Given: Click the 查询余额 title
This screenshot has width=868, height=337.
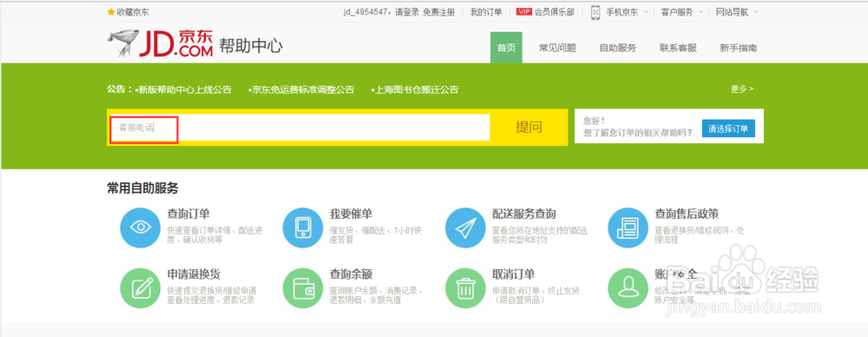Looking at the screenshot, I should [x=351, y=274].
